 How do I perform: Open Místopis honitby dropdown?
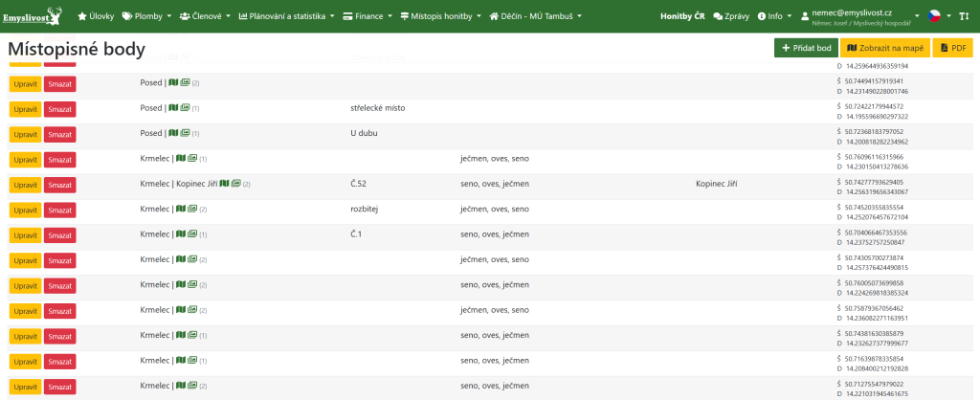pos(441,16)
